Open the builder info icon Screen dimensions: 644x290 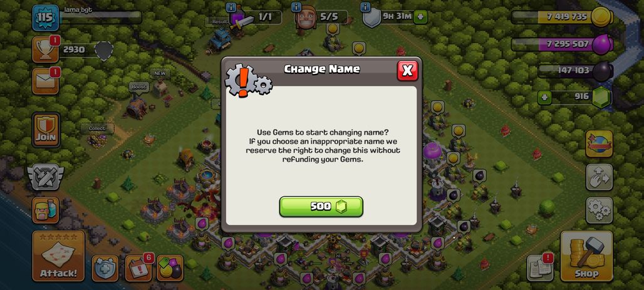(296, 7)
